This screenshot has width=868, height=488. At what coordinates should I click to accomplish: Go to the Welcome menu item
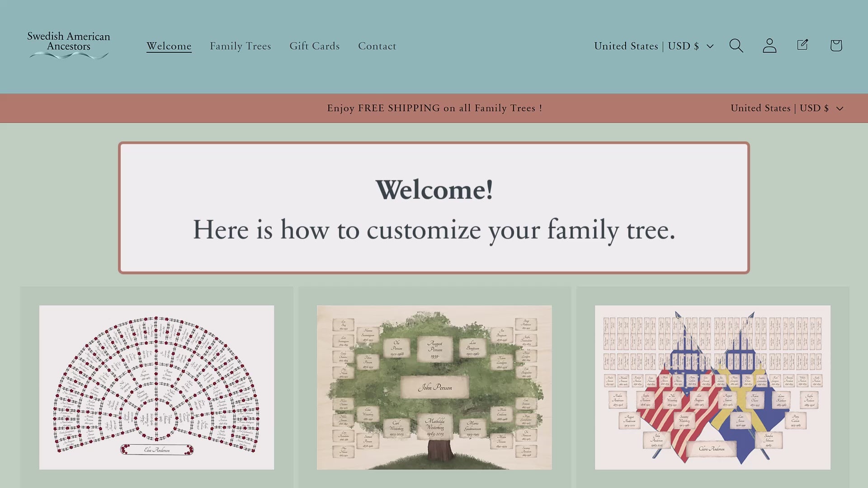click(169, 46)
